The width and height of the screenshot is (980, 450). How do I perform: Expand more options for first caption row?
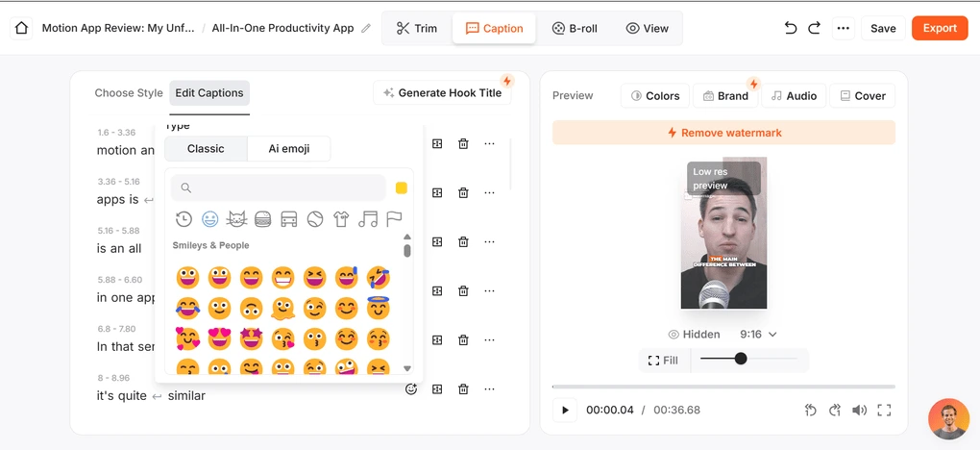[489, 143]
